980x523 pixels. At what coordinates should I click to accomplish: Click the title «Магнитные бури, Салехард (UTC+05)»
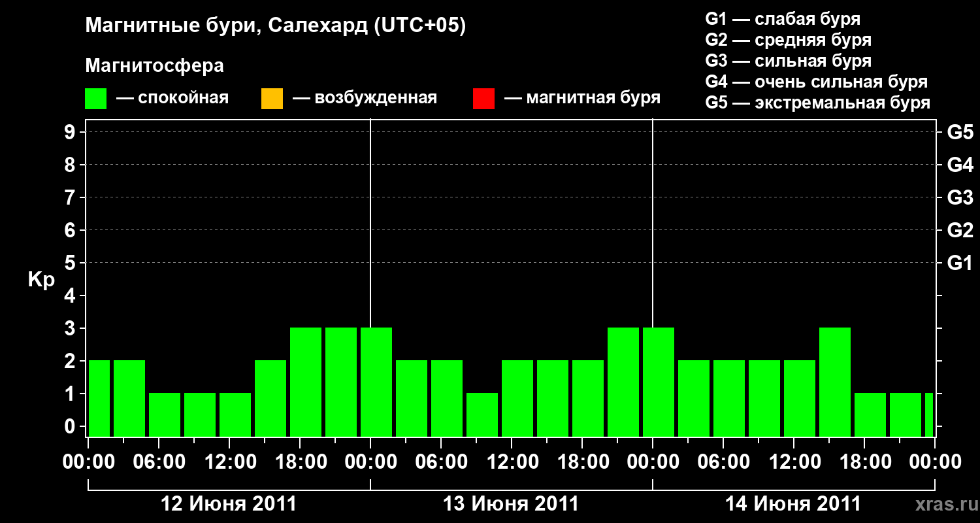(276, 26)
